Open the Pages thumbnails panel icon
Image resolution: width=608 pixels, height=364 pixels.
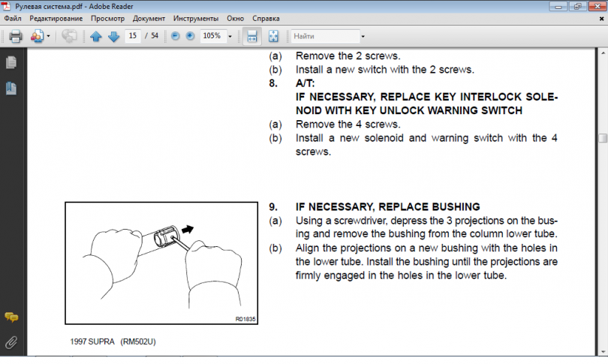coord(11,62)
